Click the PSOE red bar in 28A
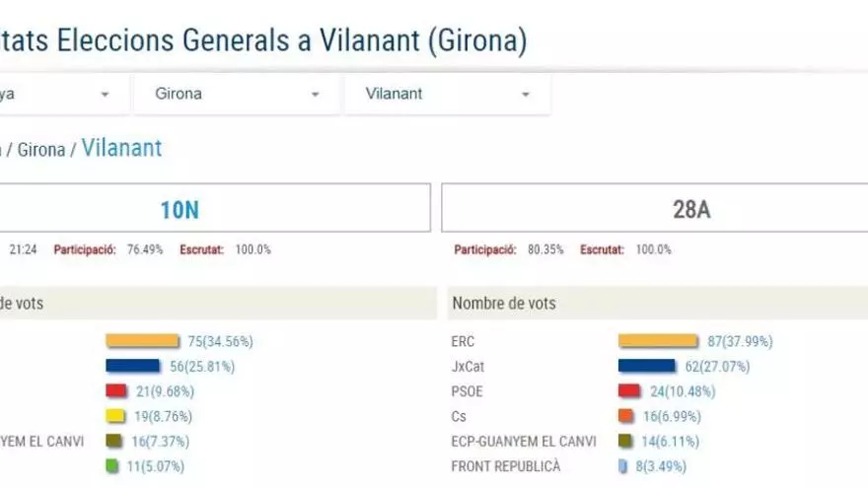 pos(629,391)
